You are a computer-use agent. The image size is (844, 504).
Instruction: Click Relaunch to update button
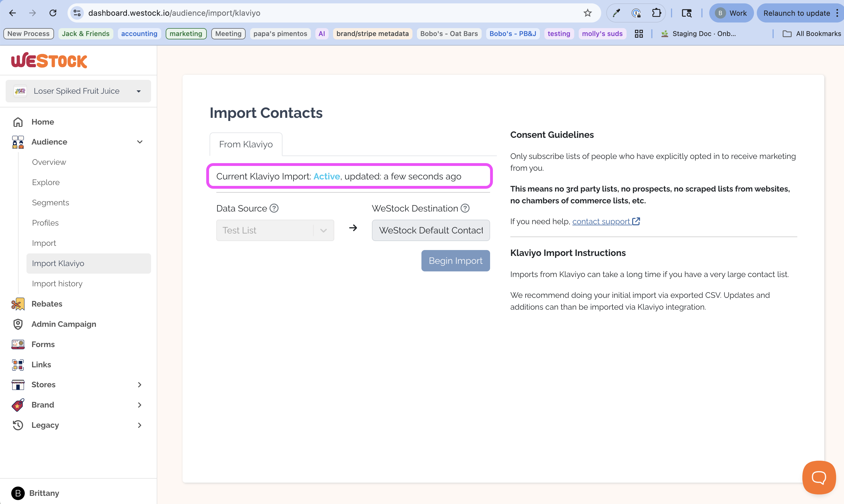pos(796,13)
